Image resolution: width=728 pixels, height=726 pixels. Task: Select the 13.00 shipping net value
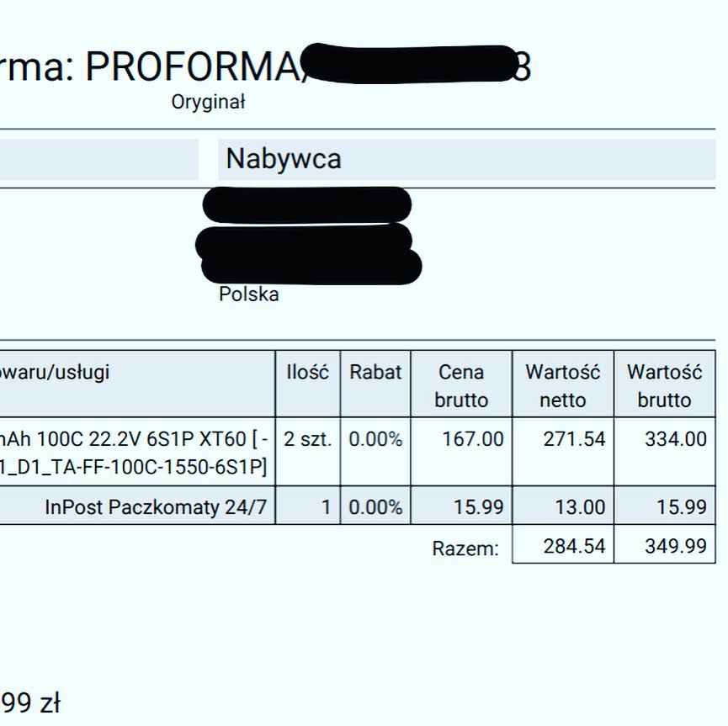580,507
